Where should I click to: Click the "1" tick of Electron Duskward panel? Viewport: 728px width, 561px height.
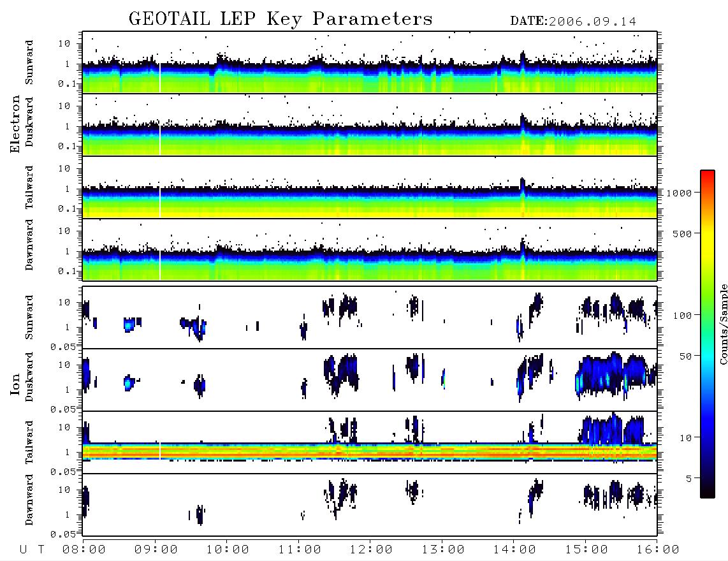pos(68,127)
